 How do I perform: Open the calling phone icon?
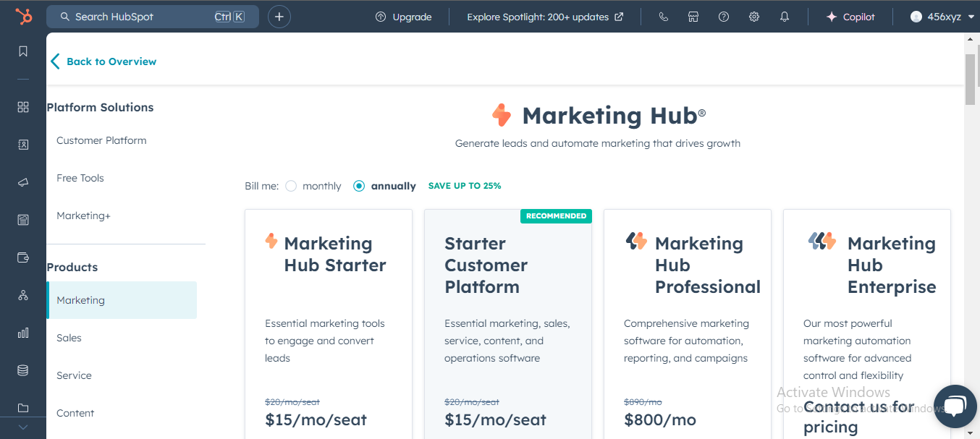click(663, 17)
